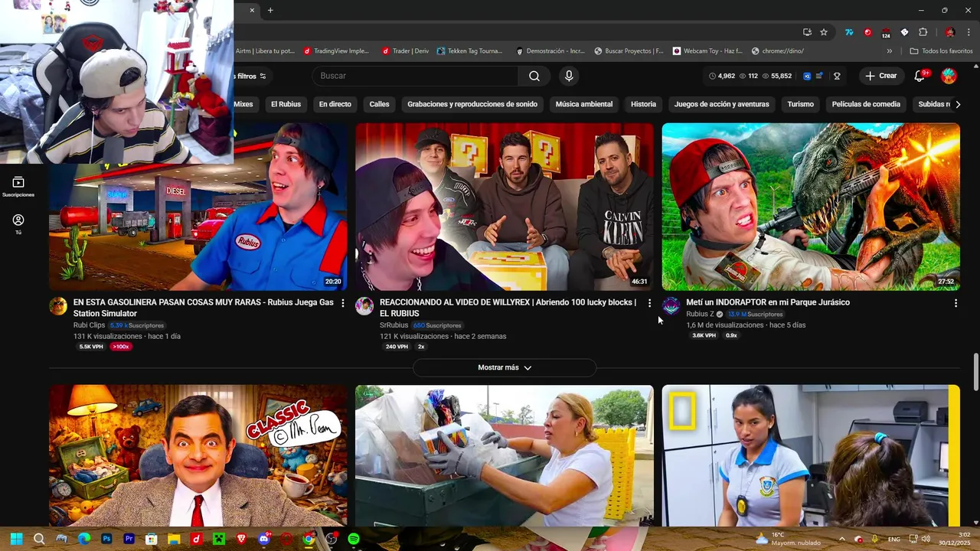
Task: Open more options for the Willyrex reaction video
Action: [649, 303]
